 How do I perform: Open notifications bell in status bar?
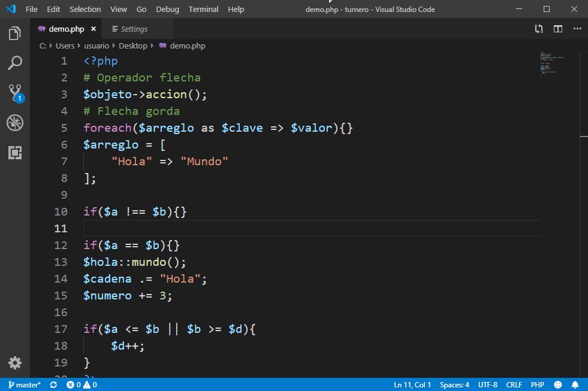tap(575, 384)
